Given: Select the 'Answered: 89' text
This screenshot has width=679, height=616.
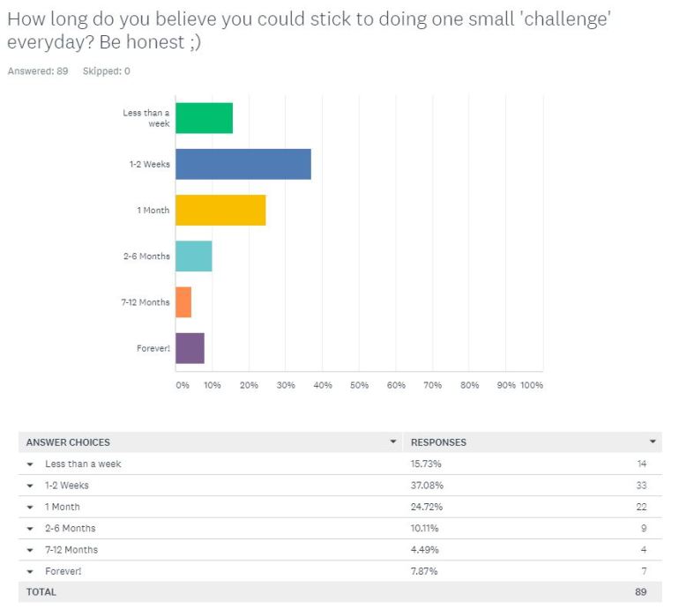Looking at the screenshot, I should click(38, 71).
